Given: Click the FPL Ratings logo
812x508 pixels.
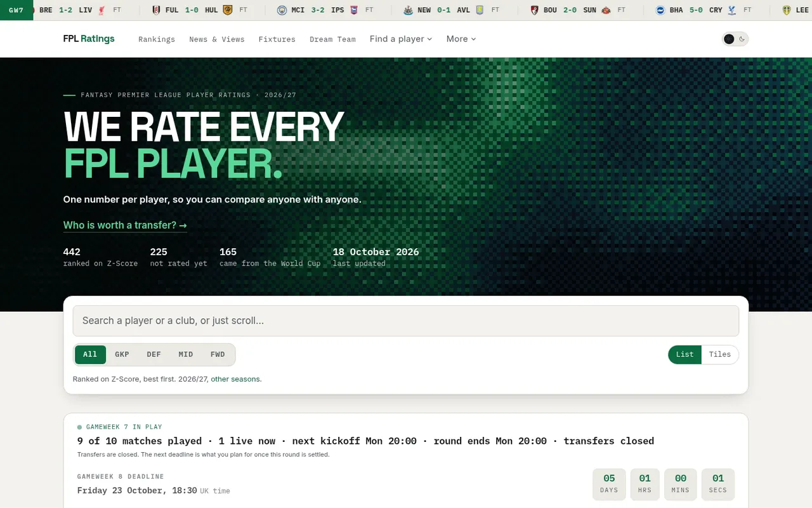Looking at the screenshot, I should point(89,39).
